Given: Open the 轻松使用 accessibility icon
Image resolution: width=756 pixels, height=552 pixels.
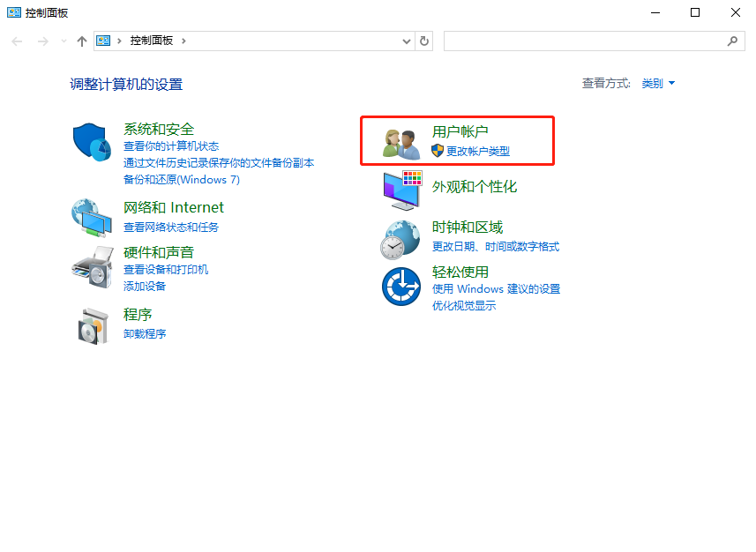Looking at the screenshot, I should point(400,287).
